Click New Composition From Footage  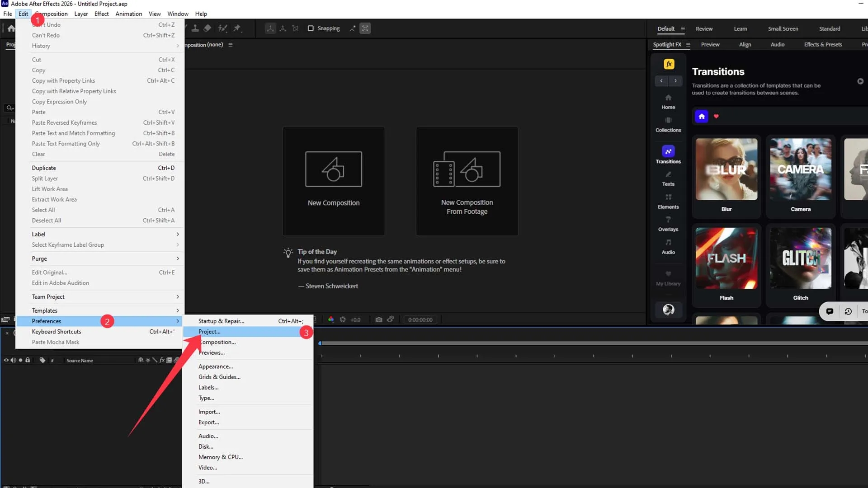[x=467, y=181]
